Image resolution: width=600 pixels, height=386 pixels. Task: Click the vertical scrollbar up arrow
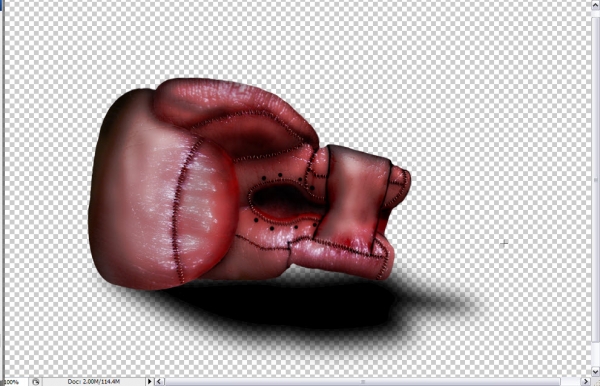coord(595,5)
